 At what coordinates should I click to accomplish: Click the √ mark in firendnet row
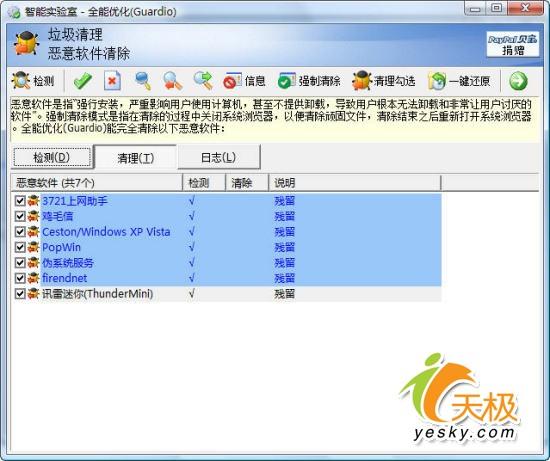click(192, 278)
